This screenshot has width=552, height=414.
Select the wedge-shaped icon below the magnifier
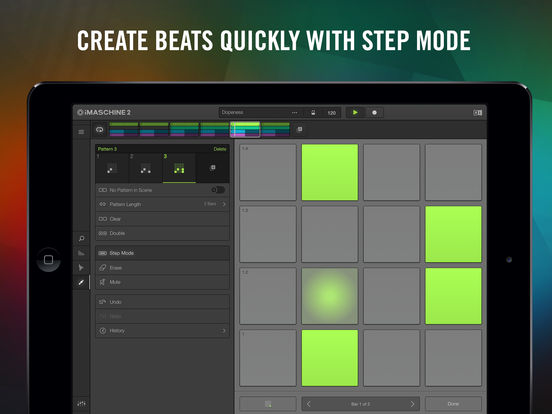pyautogui.click(x=81, y=253)
